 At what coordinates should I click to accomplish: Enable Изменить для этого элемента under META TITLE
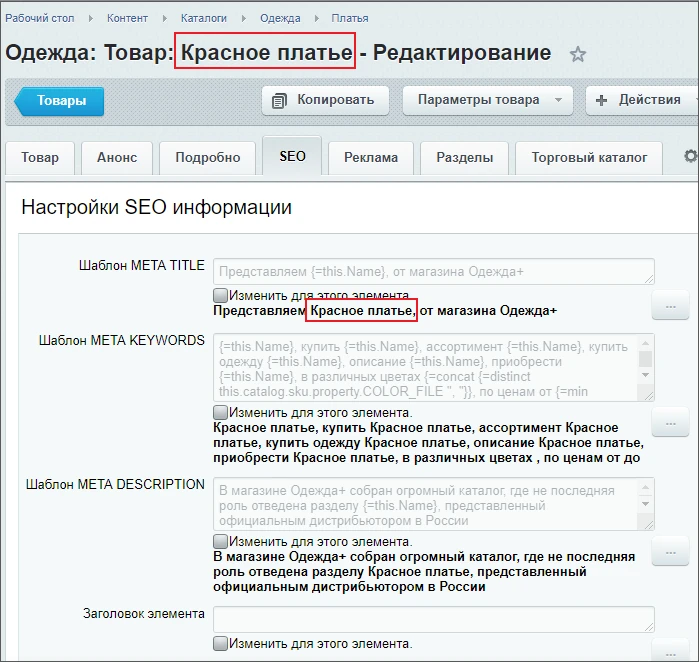pos(220,295)
